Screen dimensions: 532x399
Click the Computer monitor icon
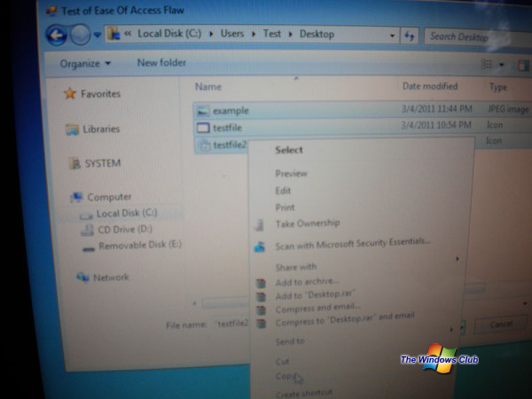coord(76,197)
